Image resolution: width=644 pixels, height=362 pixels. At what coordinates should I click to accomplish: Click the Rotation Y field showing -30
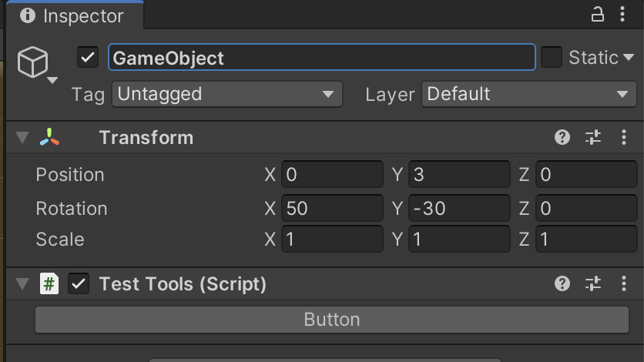coord(459,208)
